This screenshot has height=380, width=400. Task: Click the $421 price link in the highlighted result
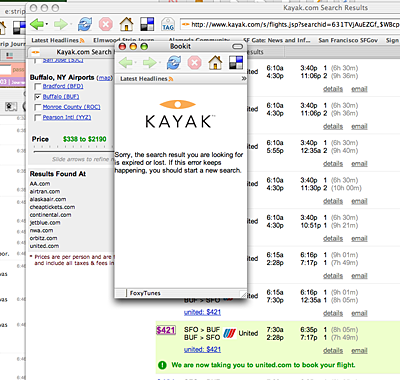tap(166, 330)
